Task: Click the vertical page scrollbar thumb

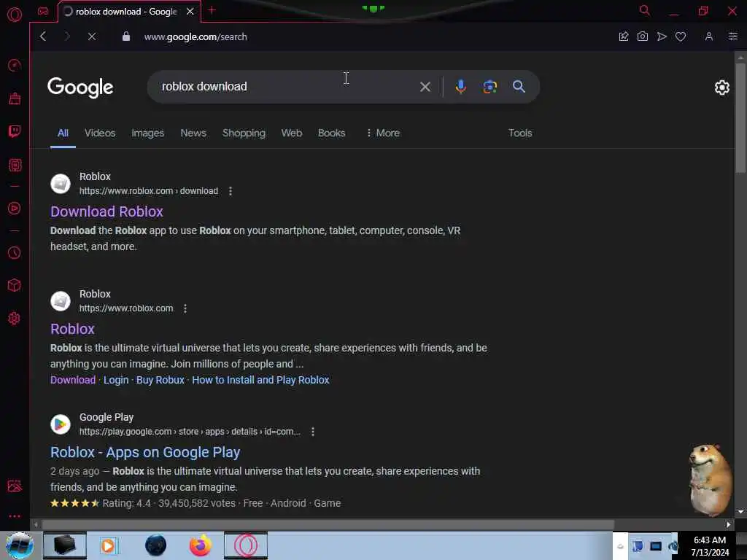Action: pos(740,117)
